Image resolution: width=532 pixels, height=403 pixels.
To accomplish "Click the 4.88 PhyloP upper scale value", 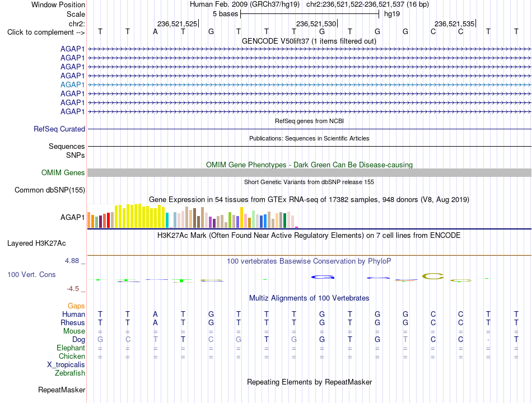I will (72, 260).
